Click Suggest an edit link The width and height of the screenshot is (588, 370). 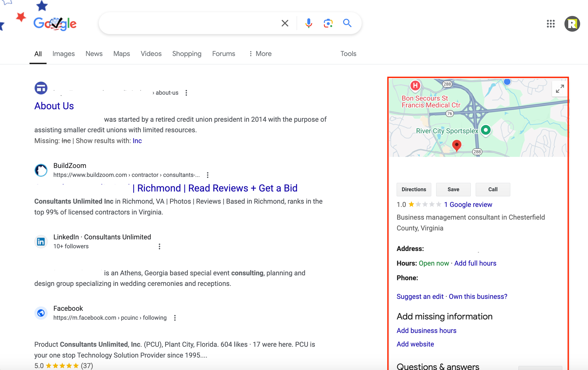click(x=420, y=297)
